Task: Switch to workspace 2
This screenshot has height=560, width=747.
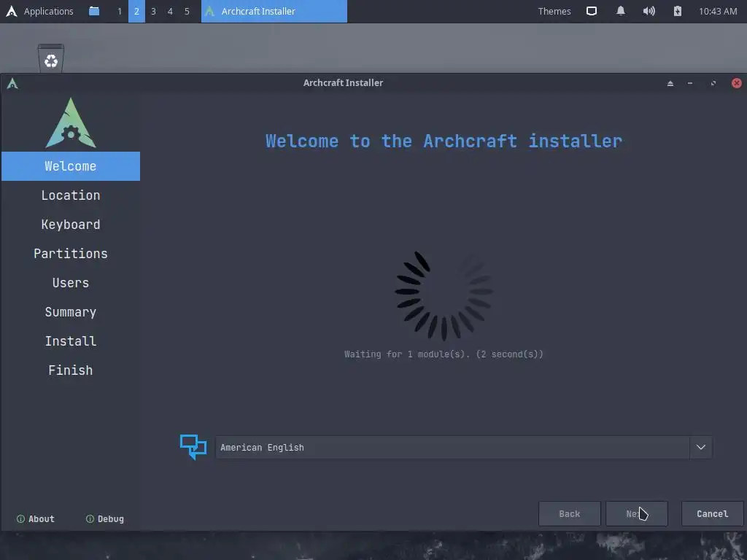Action: click(136, 11)
